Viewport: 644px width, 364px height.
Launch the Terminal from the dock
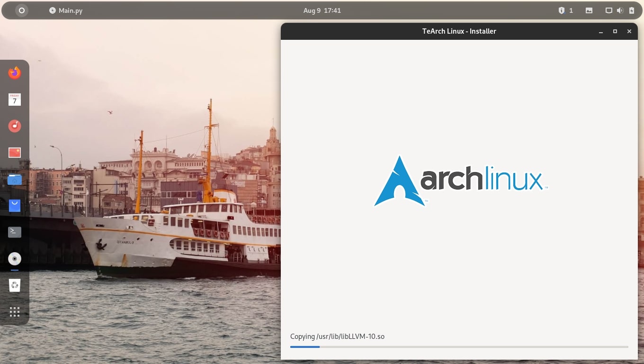point(15,232)
